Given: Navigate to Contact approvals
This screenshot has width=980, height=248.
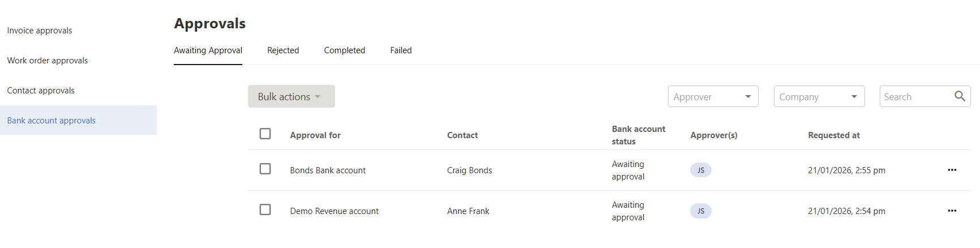Looking at the screenshot, I should coord(41,91).
